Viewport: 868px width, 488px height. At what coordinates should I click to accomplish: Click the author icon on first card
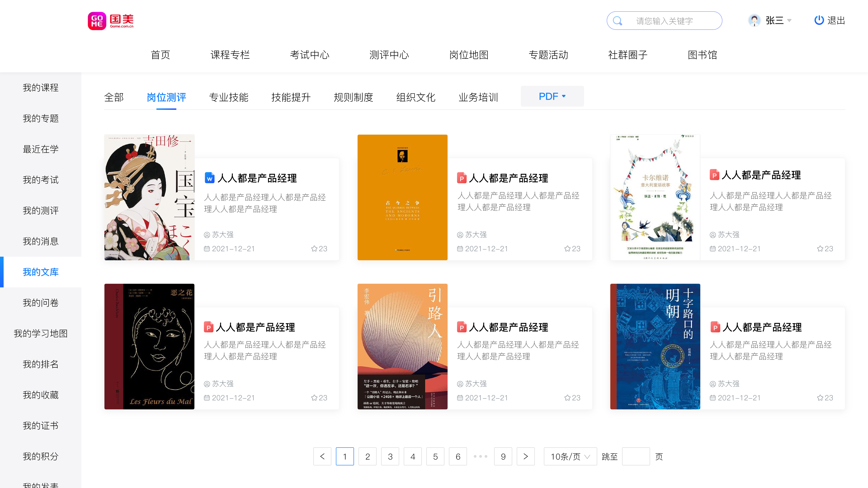207,235
